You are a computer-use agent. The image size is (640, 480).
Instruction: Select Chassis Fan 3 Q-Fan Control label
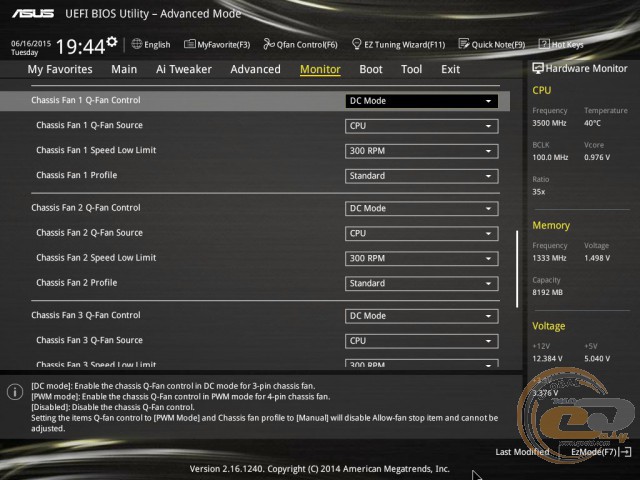coord(86,315)
